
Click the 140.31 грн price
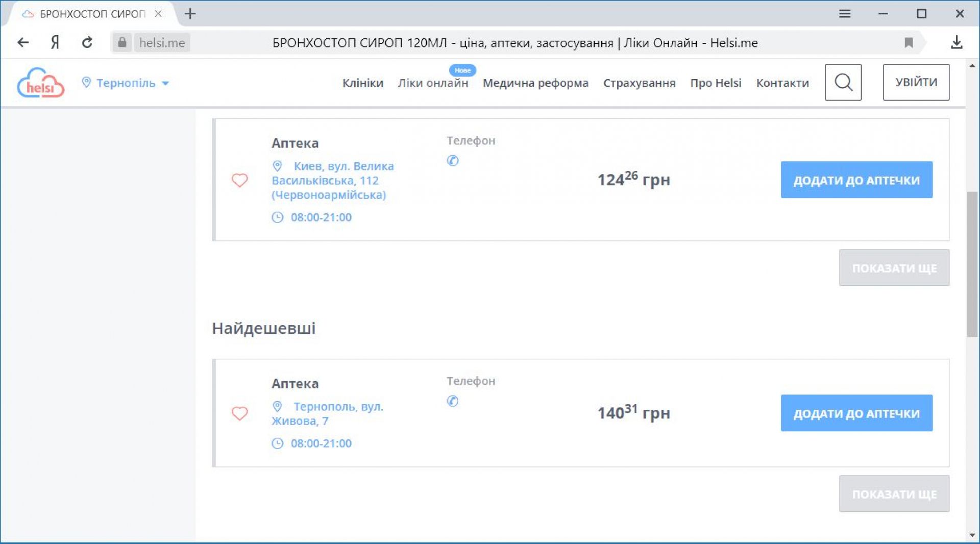(x=633, y=412)
